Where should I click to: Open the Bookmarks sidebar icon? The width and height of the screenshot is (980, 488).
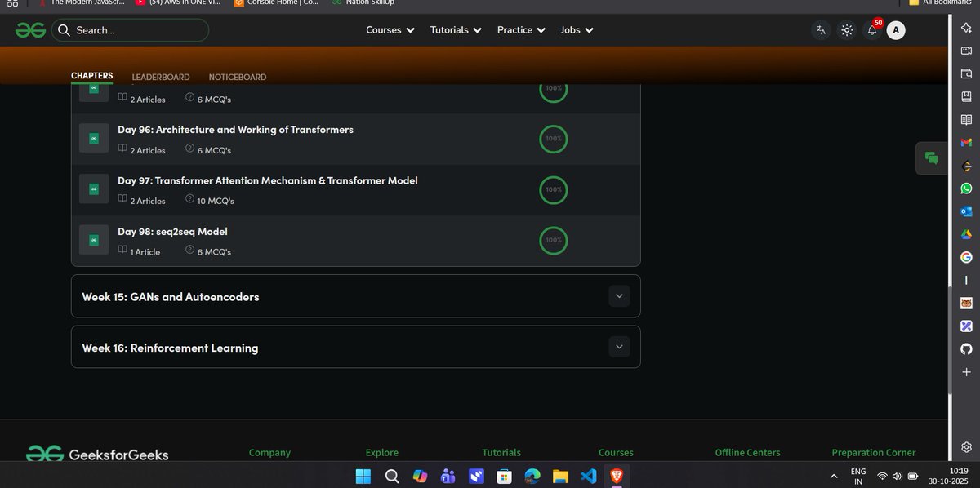click(966, 96)
